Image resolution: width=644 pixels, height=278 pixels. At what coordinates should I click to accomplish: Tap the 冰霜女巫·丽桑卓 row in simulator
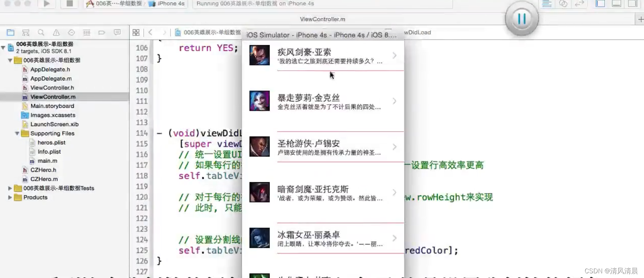pyautogui.click(x=323, y=238)
